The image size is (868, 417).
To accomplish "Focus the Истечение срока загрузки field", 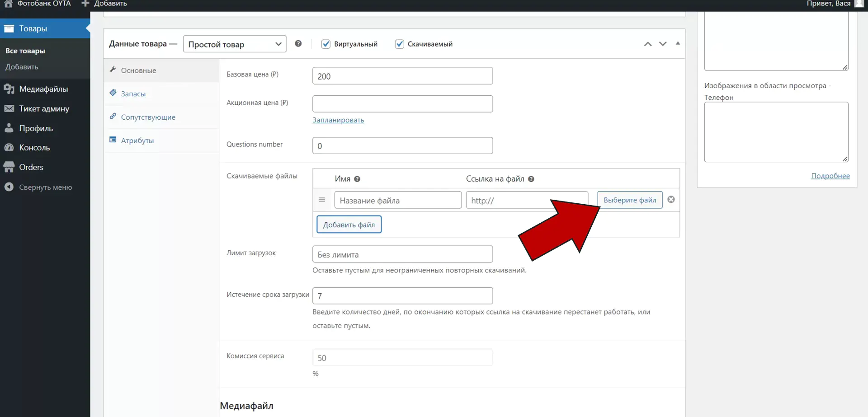I will [x=402, y=295].
